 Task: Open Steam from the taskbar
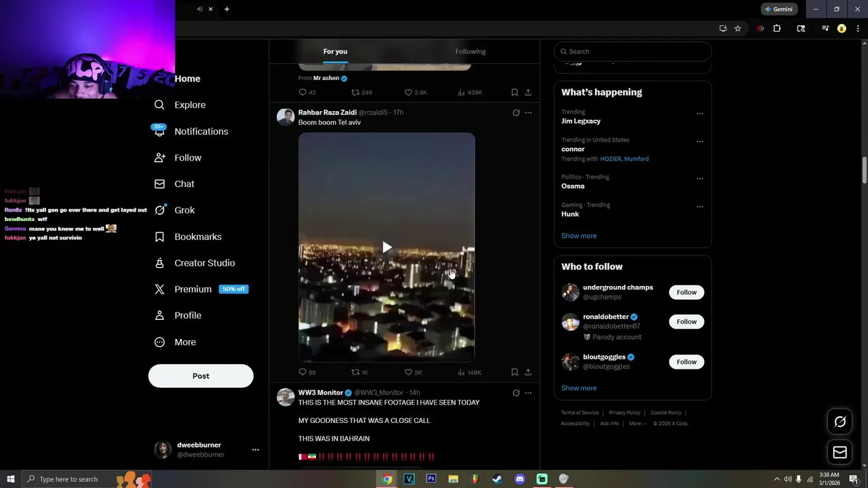point(497,479)
